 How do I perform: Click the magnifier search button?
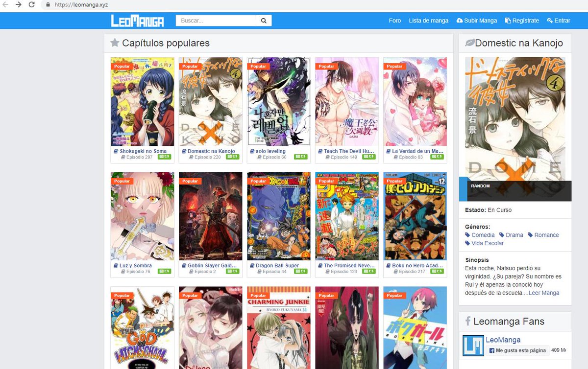[264, 21]
